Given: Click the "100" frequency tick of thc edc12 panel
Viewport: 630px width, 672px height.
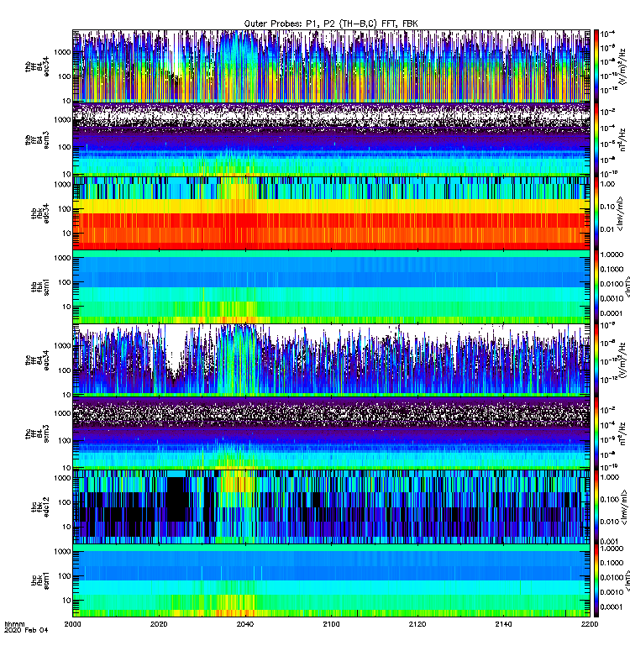Looking at the screenshot, I should click(65, 501).
